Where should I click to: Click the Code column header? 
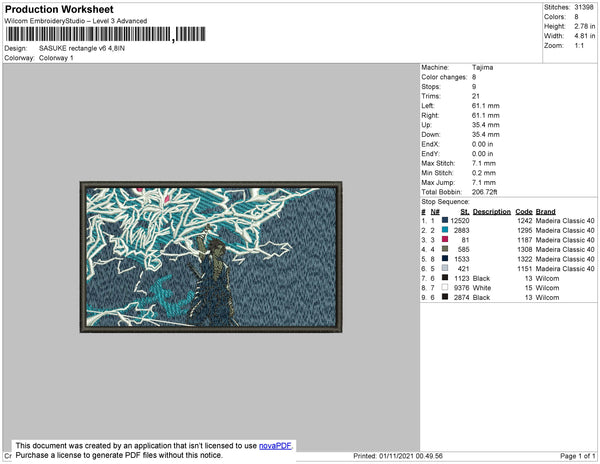[523, 212]
